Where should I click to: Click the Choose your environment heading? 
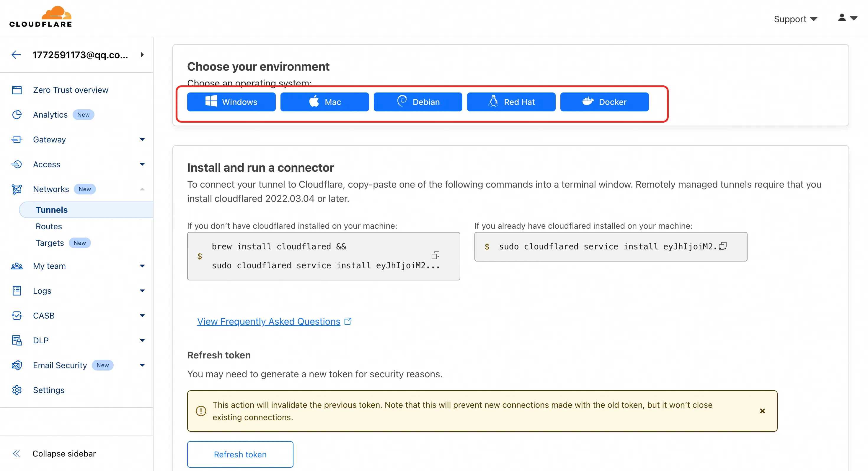258,66
